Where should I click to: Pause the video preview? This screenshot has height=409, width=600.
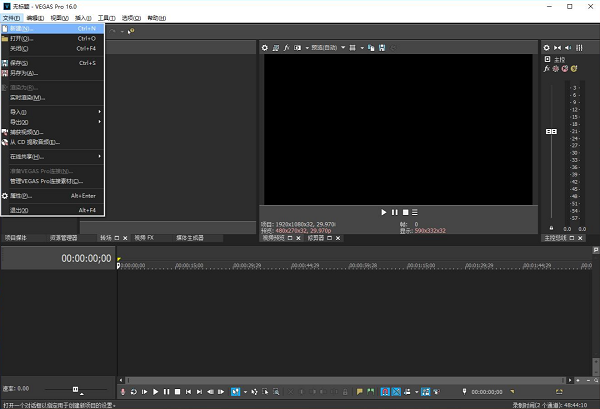tap(394, 212)
